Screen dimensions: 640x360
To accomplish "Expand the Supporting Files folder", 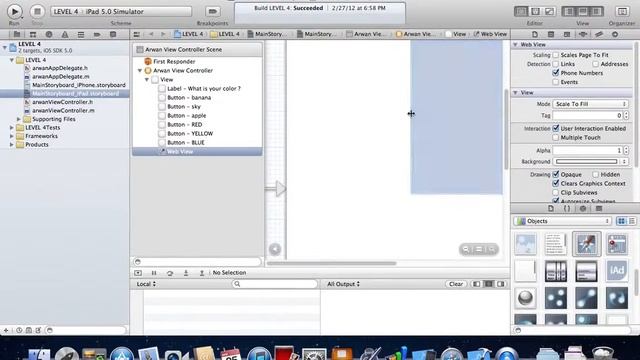I will point(18,119).
